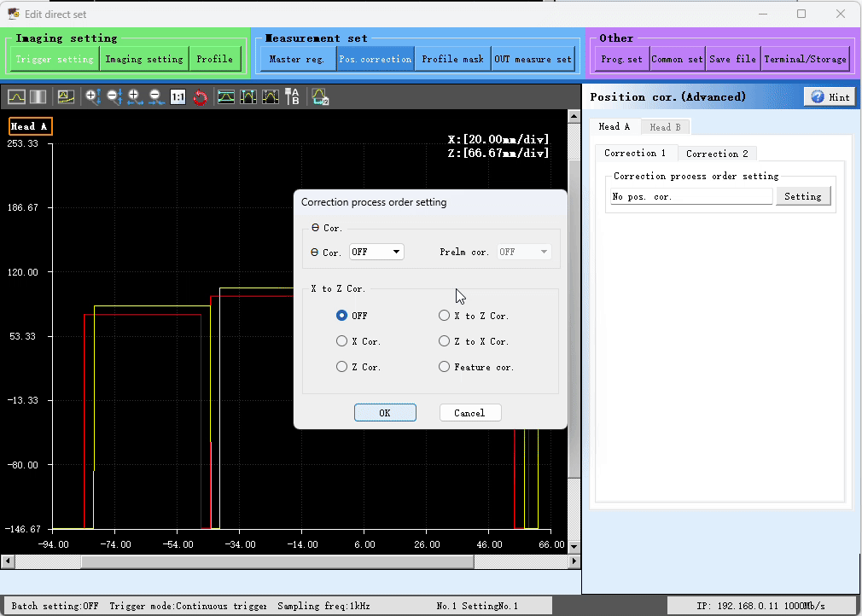Open the Profile tab
This screenshot has height=616, width=862.
(215, 59)
